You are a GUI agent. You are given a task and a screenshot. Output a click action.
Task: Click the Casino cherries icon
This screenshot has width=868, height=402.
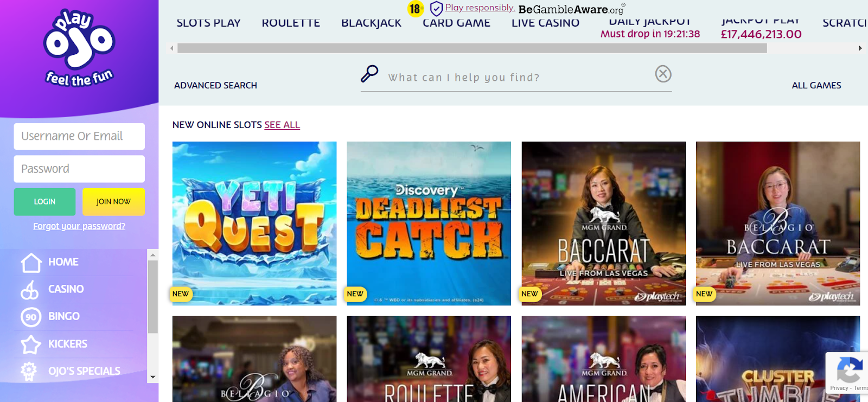(x=30, y=290)
